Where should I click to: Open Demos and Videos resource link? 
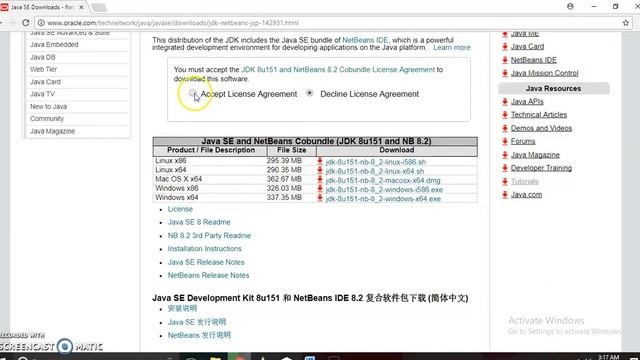click(541, 128)
